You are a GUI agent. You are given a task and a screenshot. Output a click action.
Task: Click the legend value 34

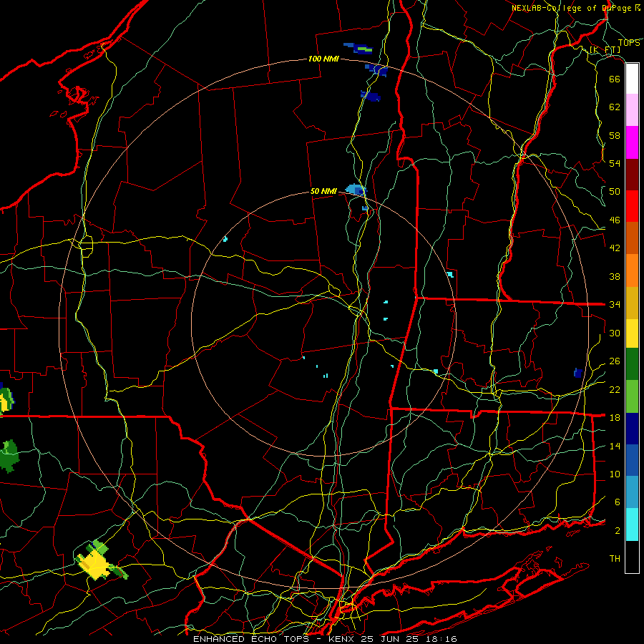tap(615, 305)
